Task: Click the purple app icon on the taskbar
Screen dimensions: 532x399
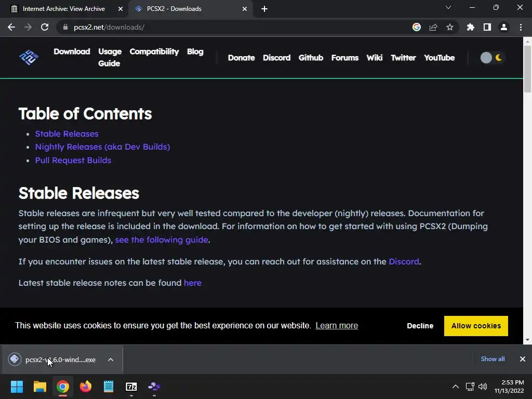Action: 154,387
